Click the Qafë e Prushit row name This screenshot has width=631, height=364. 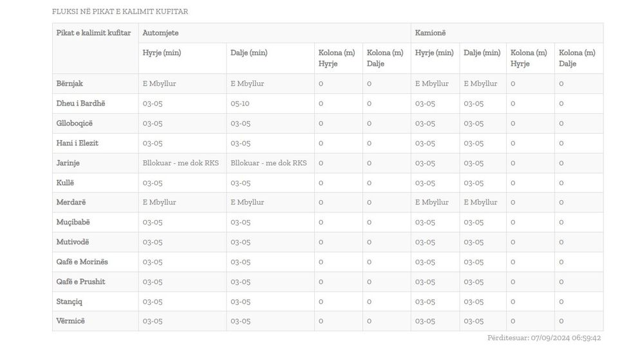pos(81,282)
